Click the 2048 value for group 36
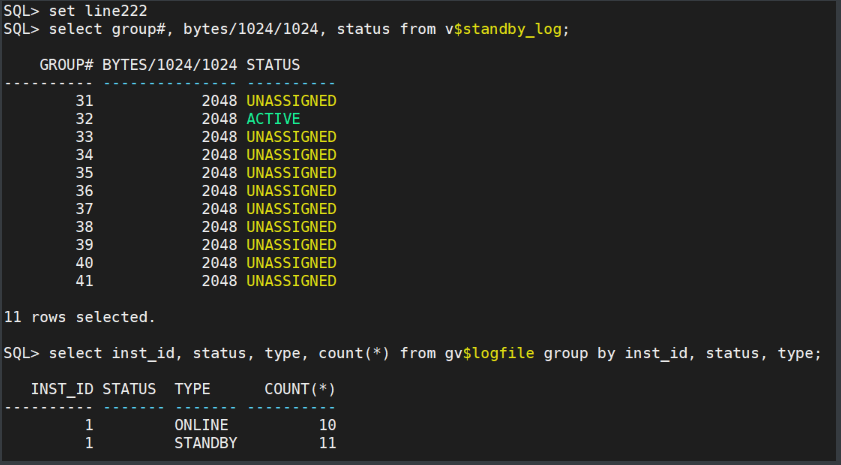The image size is (841, 465). [x=219, y=191]
